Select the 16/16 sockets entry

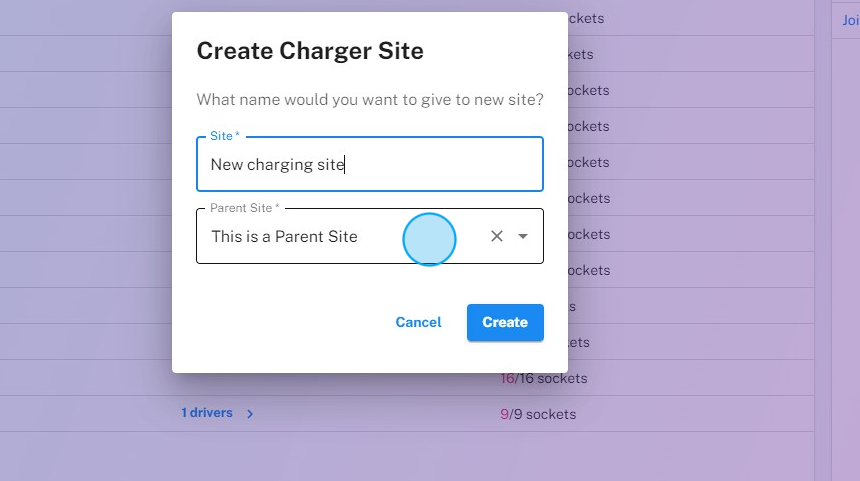point(544,378)
